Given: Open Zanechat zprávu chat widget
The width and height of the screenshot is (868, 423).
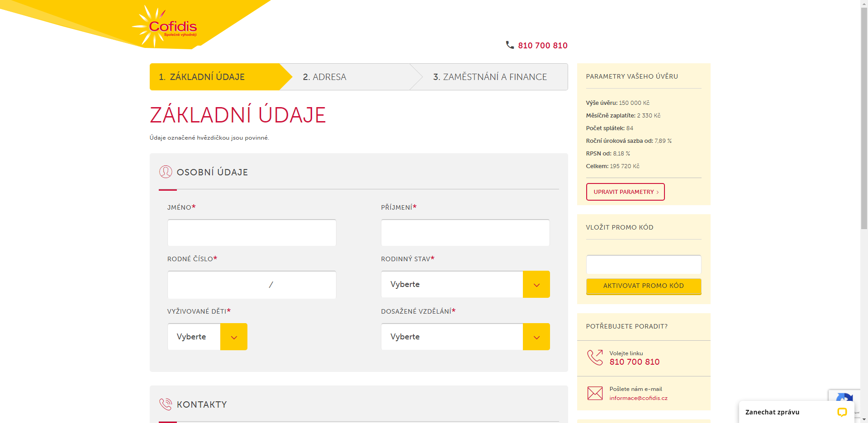Looking at the screenshot, I should pyautogui.click(x=797, y=412).
